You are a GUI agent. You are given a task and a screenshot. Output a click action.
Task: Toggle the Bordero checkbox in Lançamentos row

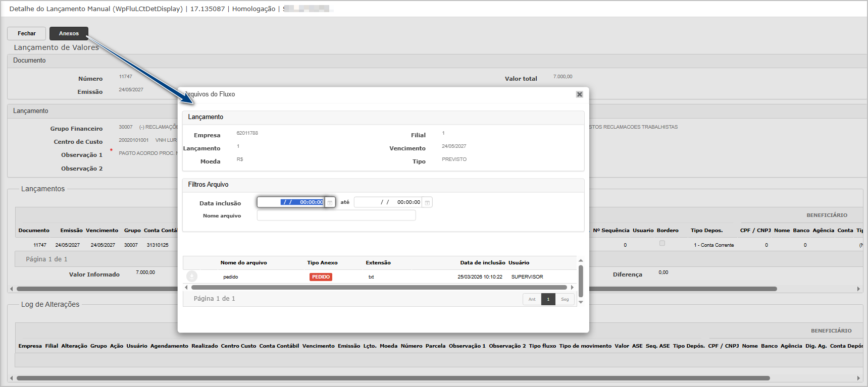(662, 243)
